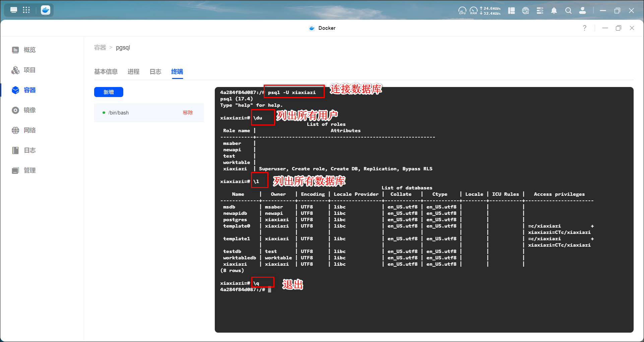Click 容器 breadcrumb link
Screen dimensions: 644x342
[100, 48]
